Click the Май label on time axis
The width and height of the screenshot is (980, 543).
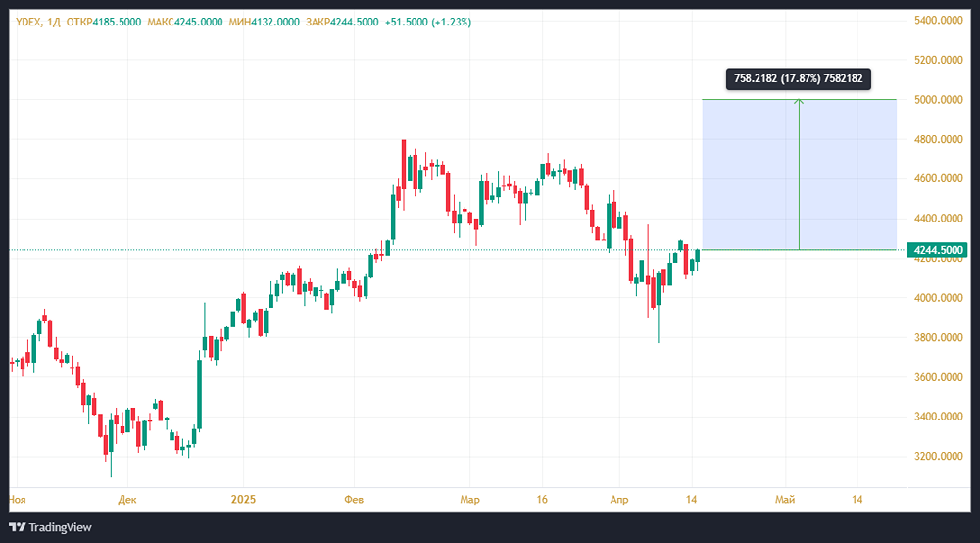click(784, 500)
